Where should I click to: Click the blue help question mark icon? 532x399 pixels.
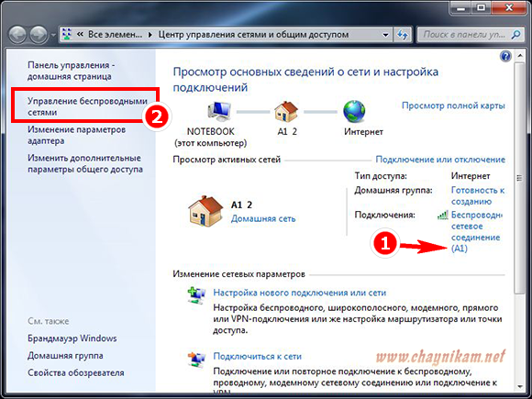(x=505, y=56)
